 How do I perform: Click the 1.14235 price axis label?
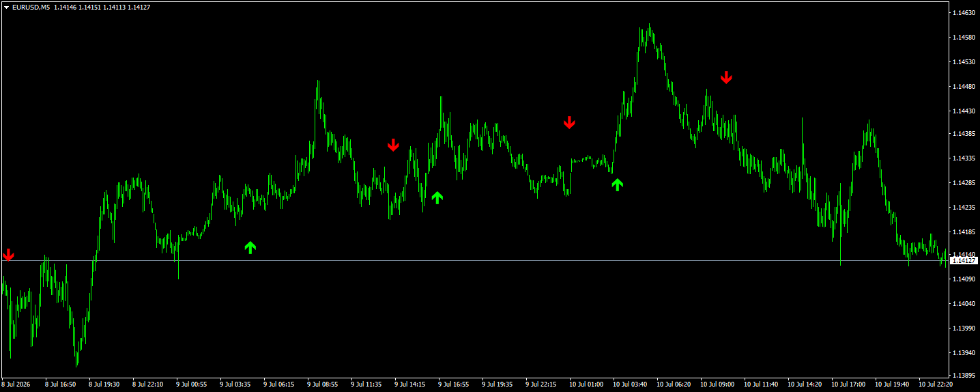(x=964, y=208)
